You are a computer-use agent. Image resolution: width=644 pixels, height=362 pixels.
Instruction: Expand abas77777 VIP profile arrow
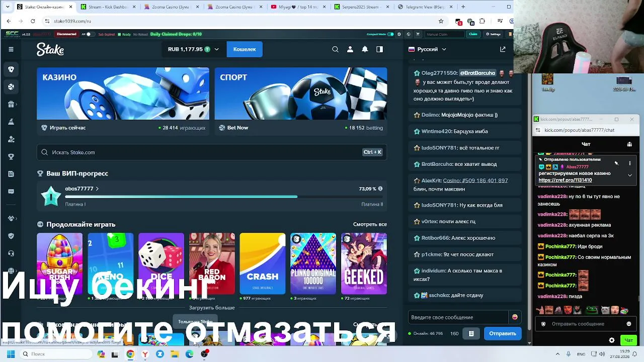click(97, 189)
